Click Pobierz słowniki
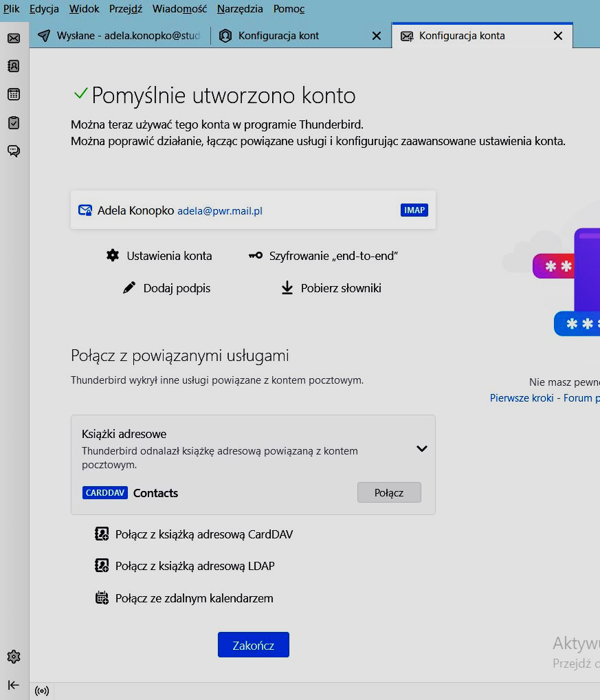 [x=331, y=288]
